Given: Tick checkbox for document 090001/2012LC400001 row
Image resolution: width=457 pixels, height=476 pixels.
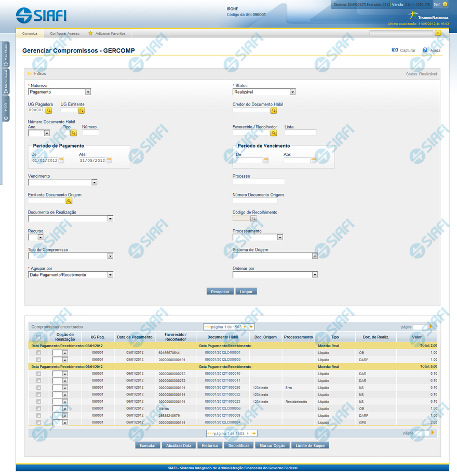Looking at the screenshot, I should [x=38, y=353].
